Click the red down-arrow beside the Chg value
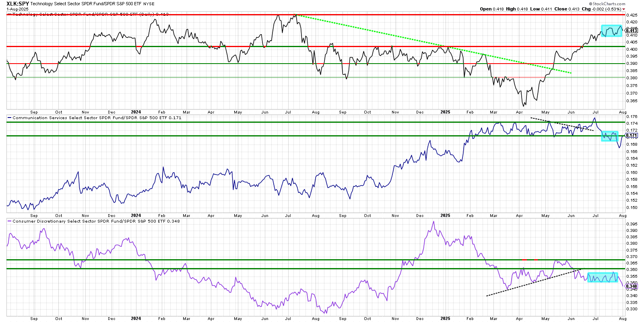644x322 pixels. (624, 9)
